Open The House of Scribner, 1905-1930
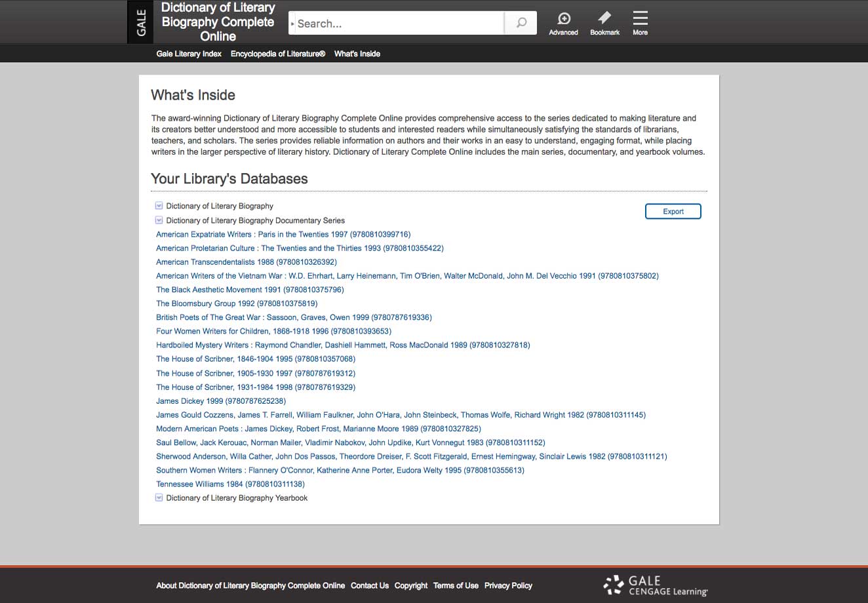868x603 pixels. [x=256, y=374]
